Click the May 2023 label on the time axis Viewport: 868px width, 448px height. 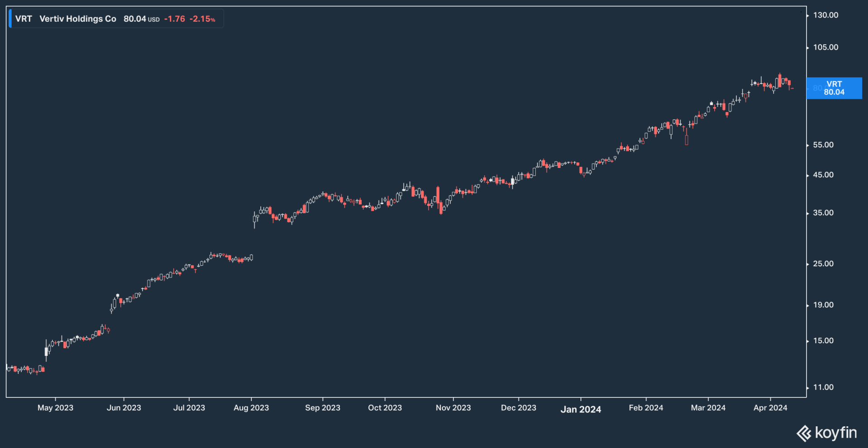coord(55,408)
